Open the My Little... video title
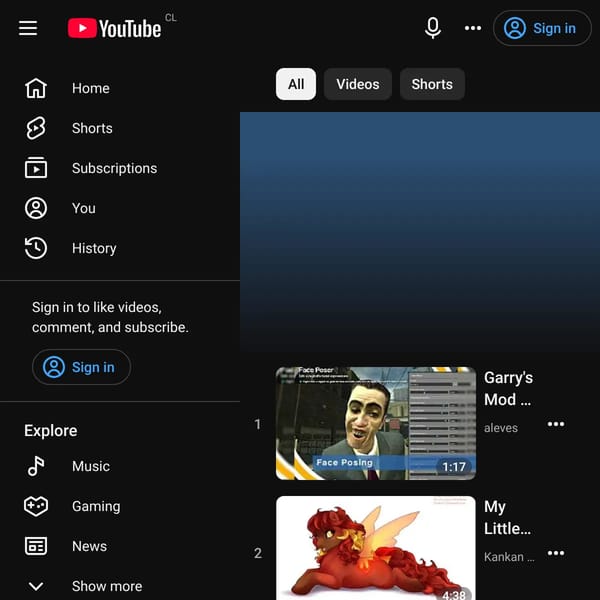This screenshot has height=600, width=600. (507, 518)
